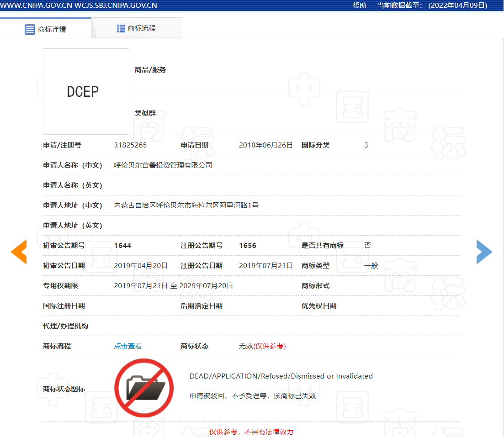Click the 商标状态图标 label
This screenshot has height=437, width=504.
coord(64,389)
